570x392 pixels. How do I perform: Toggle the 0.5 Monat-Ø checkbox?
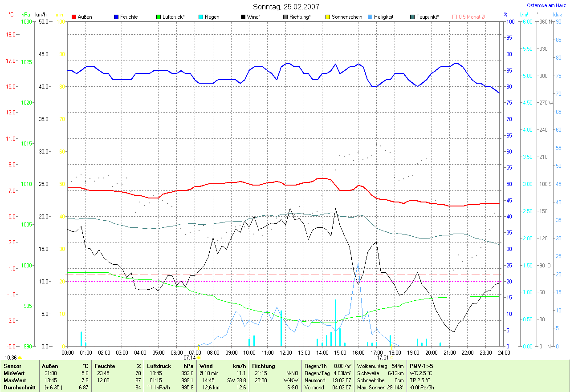(x=455, y=17)
